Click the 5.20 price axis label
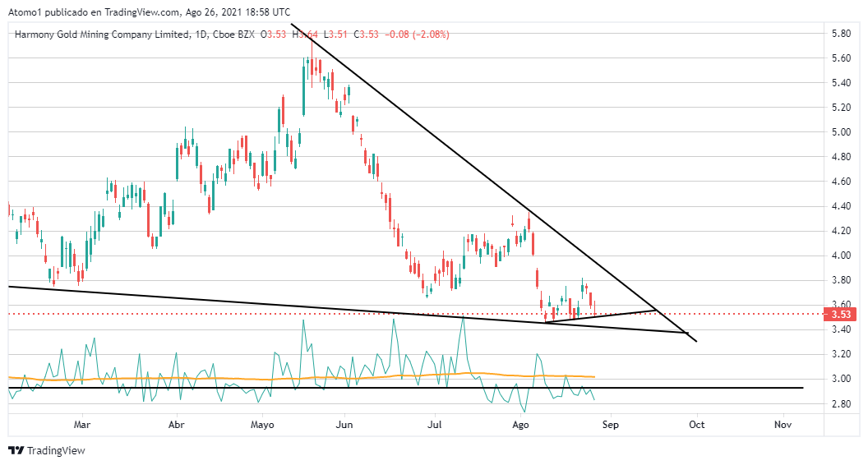This screenshot has height=465, width=868. 841,108
